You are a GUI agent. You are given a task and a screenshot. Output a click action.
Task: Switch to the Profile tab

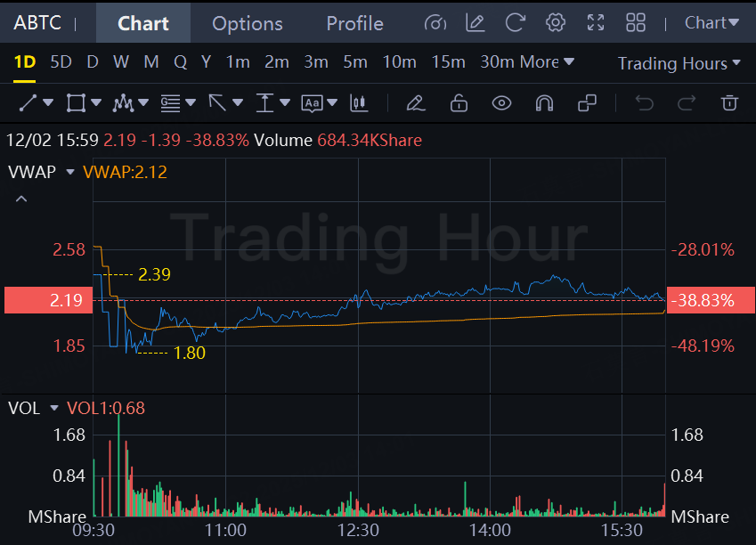pyautogui.click(x=354, y=23)
